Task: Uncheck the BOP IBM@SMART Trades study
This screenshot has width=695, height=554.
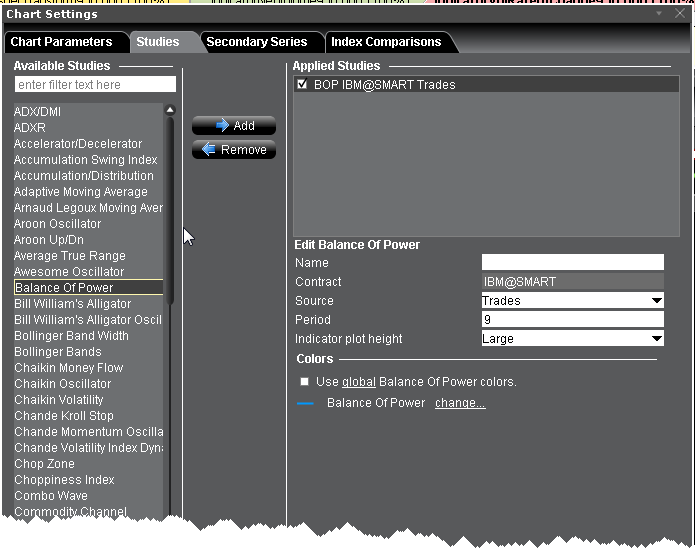Action: (302, 85)
